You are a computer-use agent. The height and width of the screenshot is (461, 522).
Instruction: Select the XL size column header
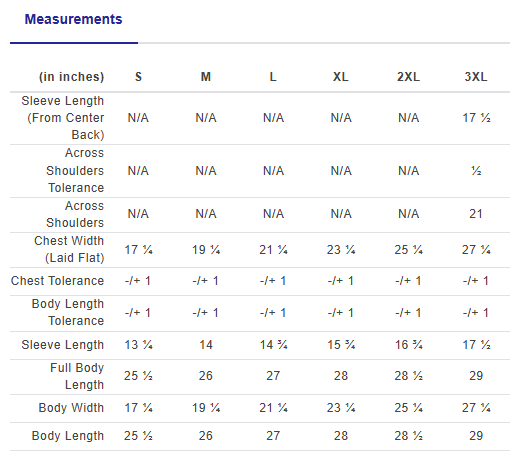pyautogui.click(x=341, y=77)
